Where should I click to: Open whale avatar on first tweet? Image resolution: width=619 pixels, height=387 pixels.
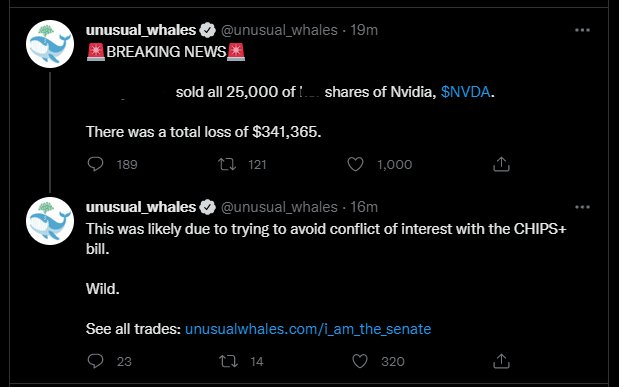point(50,44)
